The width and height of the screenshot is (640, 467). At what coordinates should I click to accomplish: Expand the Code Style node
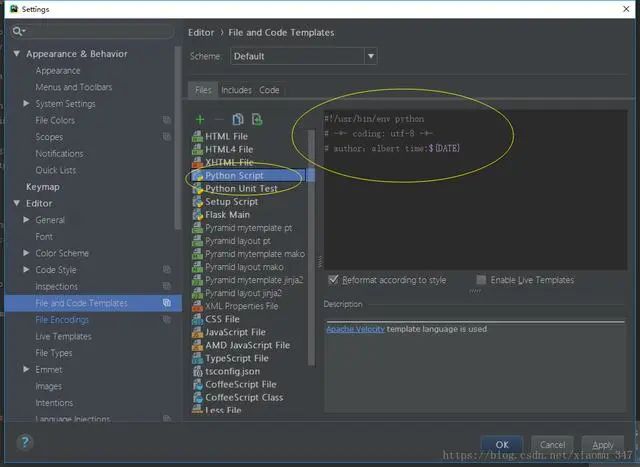click(x=26, y=269)
